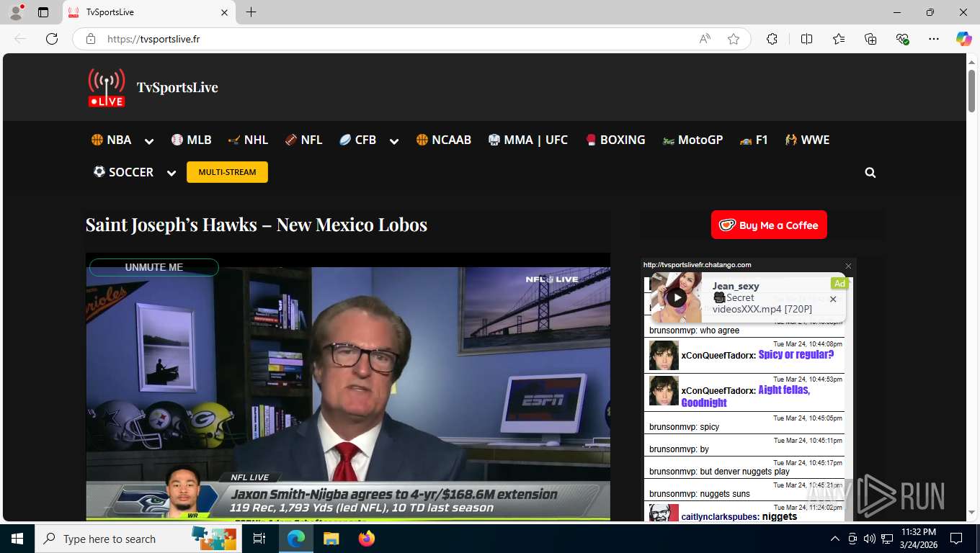980x553 pixels.
Task: Expand the NBA dropdown chevron
Action: tap(149, 141)
